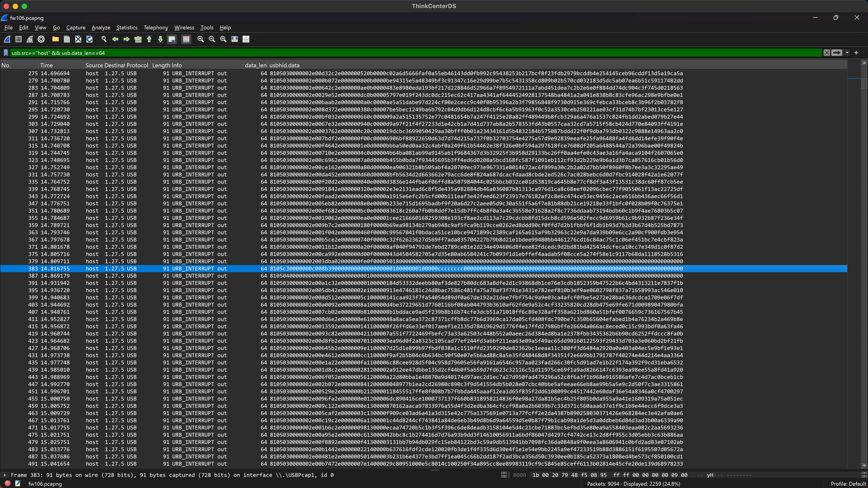The width and height of the screenshot is (868, 488).
Task: Select packet 491 at time 15.041654
Action: (x=424, y=464)
